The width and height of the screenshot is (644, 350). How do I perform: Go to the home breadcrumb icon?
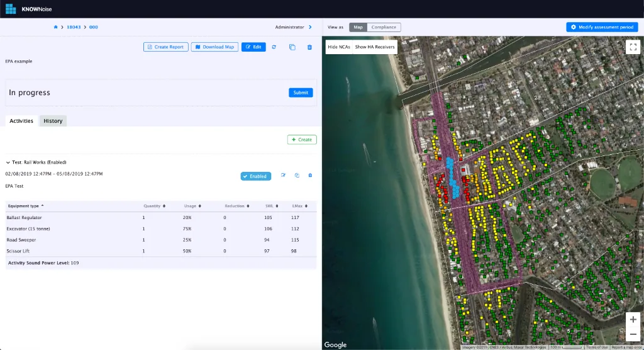click(55, 27)
